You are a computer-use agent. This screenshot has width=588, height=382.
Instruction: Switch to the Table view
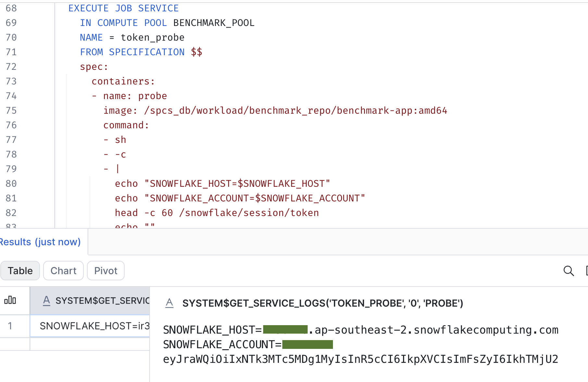coord(20,271)
